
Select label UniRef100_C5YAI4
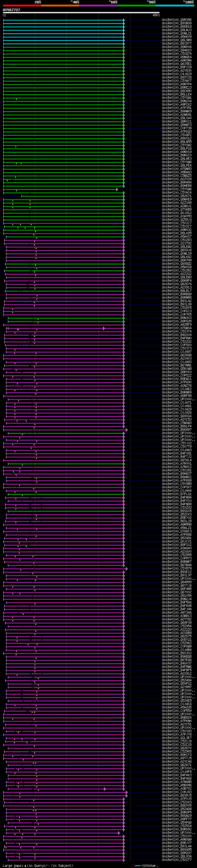(x=177, y=192)
